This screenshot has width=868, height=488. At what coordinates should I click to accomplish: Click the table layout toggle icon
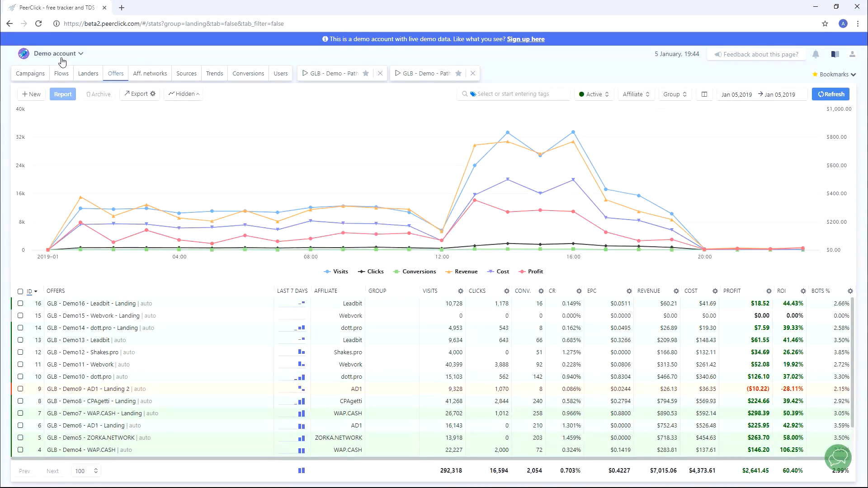[704, 94]
